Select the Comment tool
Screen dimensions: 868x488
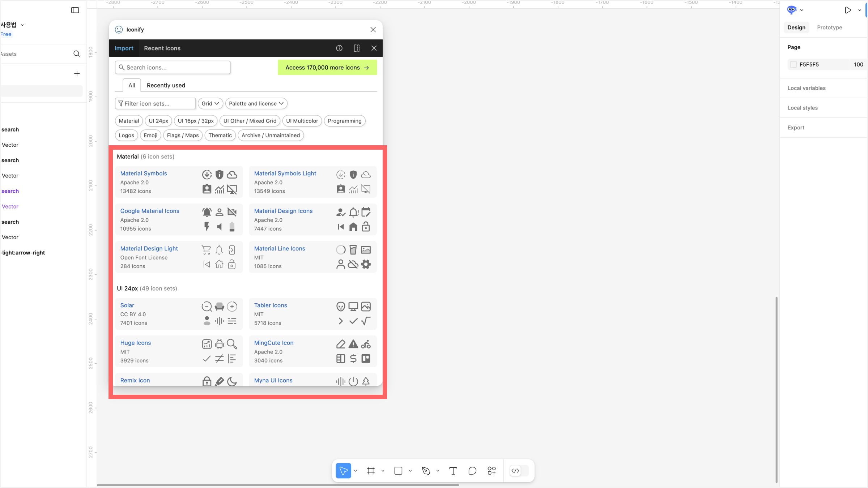pyautogui.click(x=472, y=471)
